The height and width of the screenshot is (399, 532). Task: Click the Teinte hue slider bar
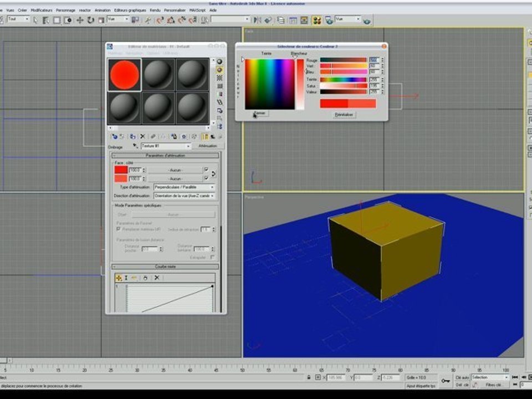(344, 79)
